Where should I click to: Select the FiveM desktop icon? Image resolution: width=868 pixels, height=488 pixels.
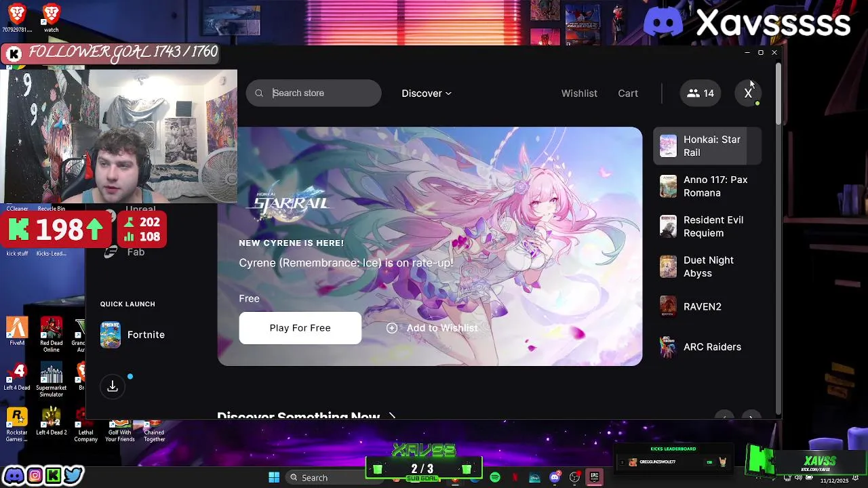[17, 332]
